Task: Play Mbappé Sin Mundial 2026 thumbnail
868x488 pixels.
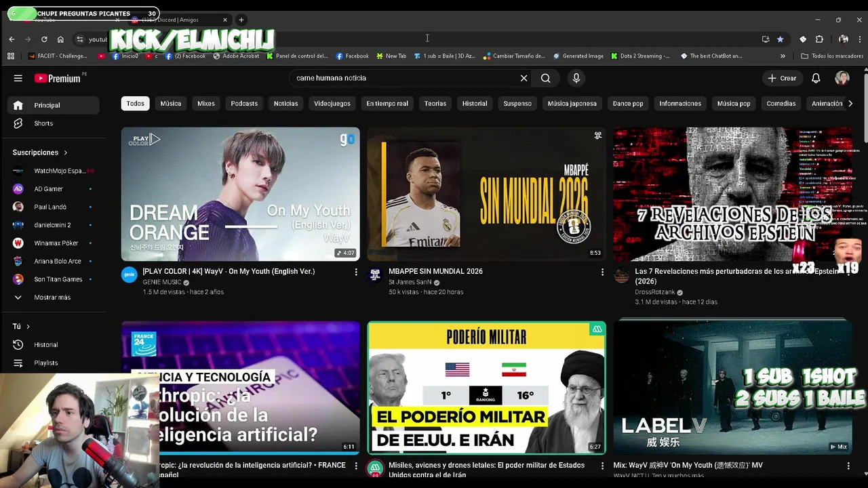Action: pos(486,194)
